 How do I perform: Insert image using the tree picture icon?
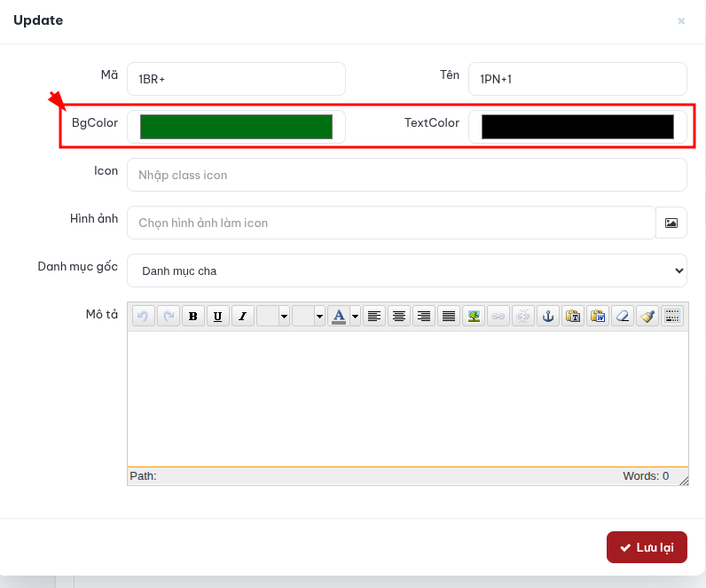tap(474, 316)
